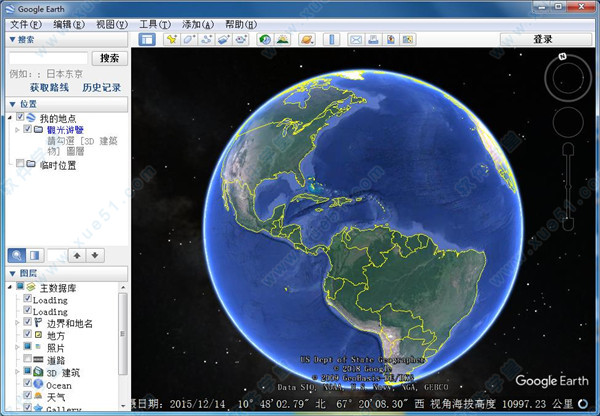Collapse the 搜索 panel header
The height and width of the screenshot is (416, 600).
(x=12, y=40)
